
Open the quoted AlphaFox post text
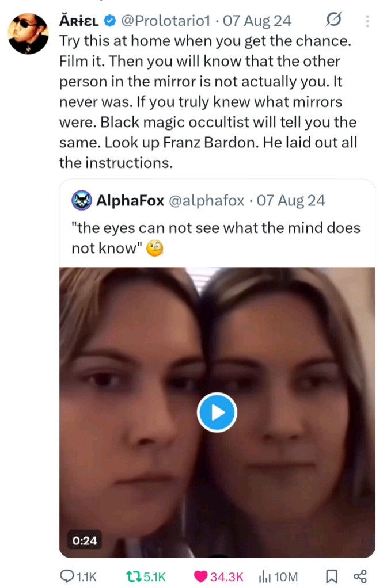pyautogui.click(x=216, y=238)
